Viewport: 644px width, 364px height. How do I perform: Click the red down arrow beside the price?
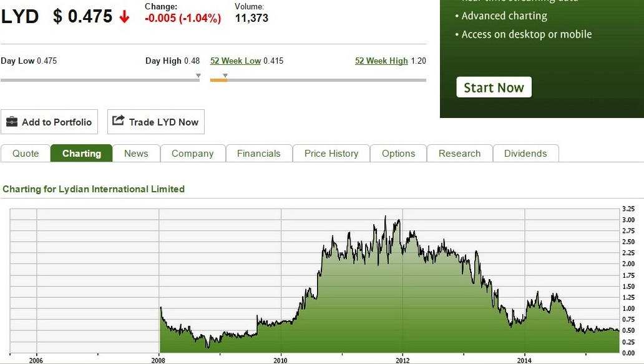pos(124,17)
